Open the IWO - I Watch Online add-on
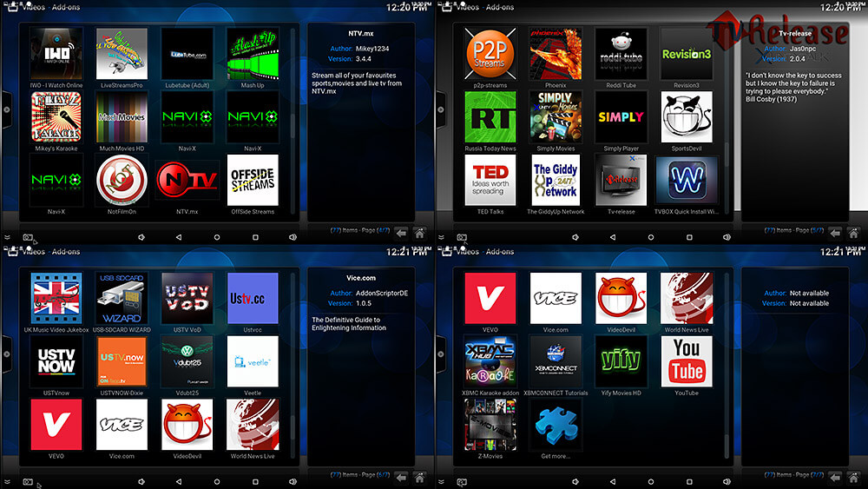This screenshot has height=489, width=868. 56,54
